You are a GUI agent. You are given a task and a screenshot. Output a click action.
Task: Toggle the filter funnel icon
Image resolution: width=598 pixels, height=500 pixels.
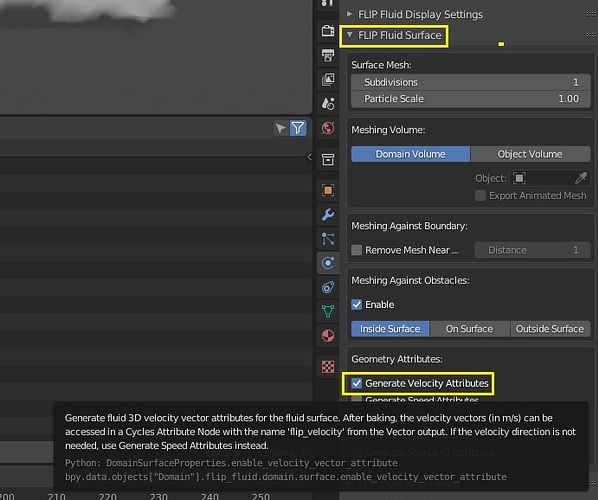[x=298, y=128]
